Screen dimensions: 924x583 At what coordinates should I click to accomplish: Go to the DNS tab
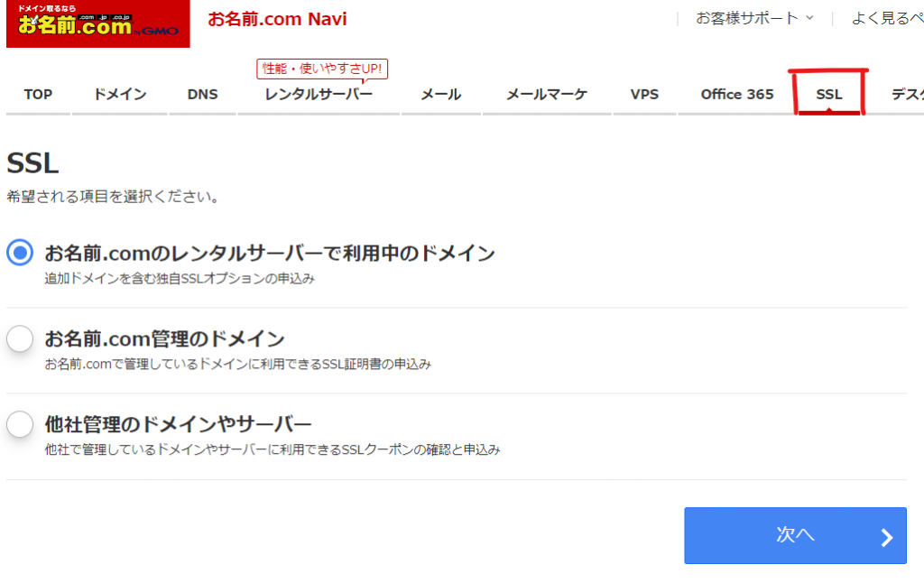tap(202, 95)
